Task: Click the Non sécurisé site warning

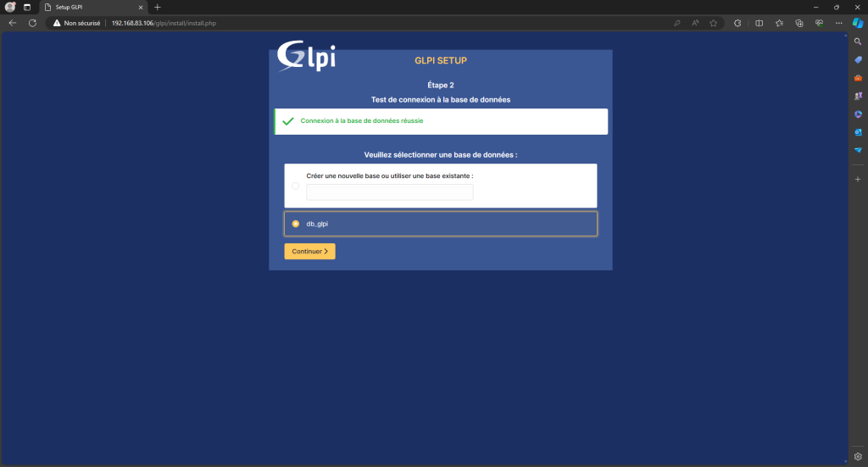Action: (76, 23)
